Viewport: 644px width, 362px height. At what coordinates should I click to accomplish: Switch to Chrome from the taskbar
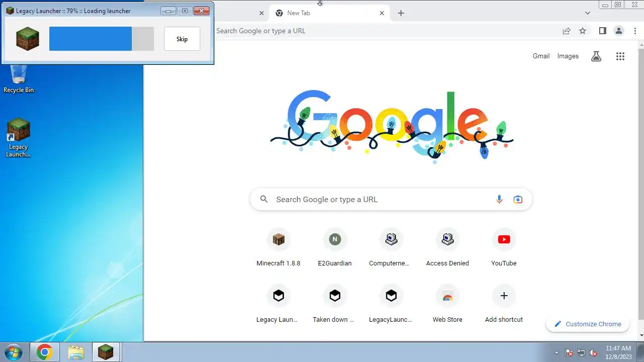[45, 352]
